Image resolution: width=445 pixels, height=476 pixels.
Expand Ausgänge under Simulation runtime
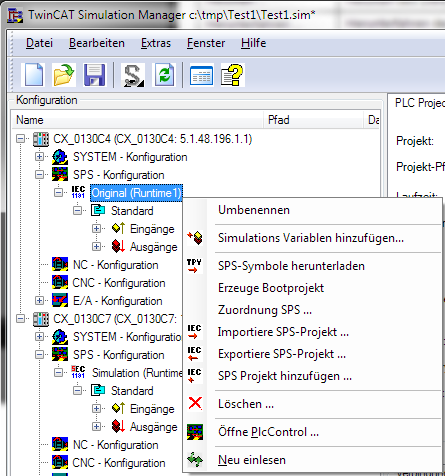(x=97, y=427)
